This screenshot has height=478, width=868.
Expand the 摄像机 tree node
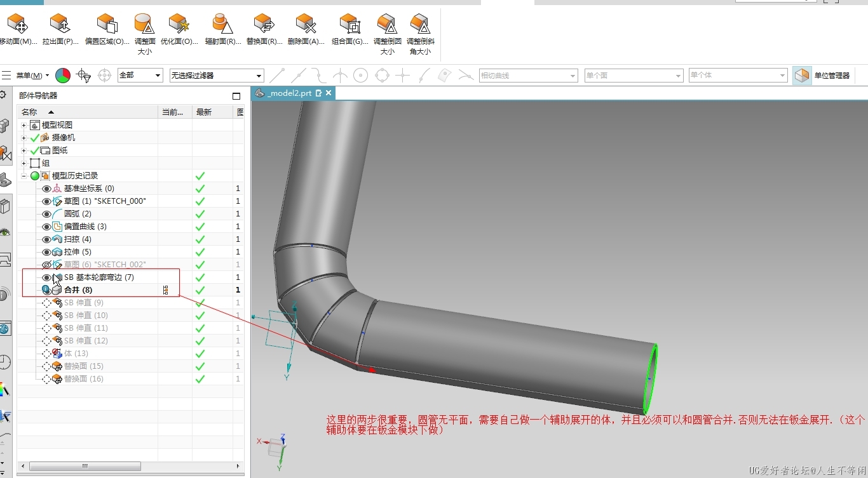[24, 138]
